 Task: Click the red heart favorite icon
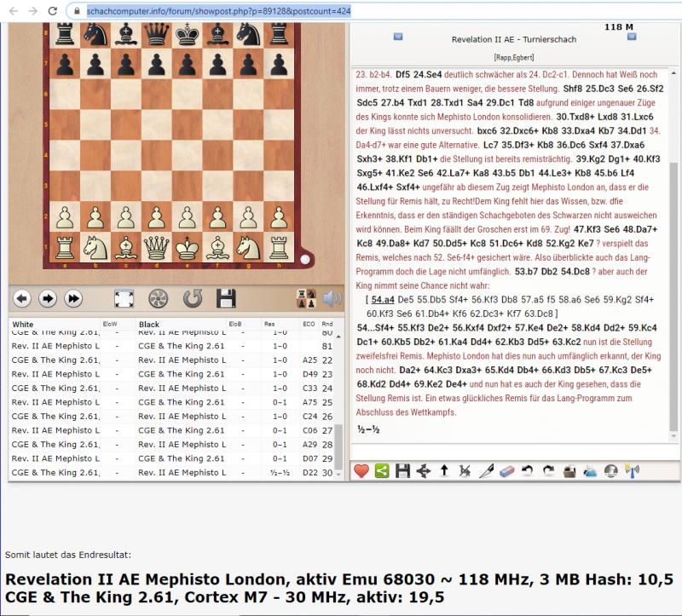point(361,469)
